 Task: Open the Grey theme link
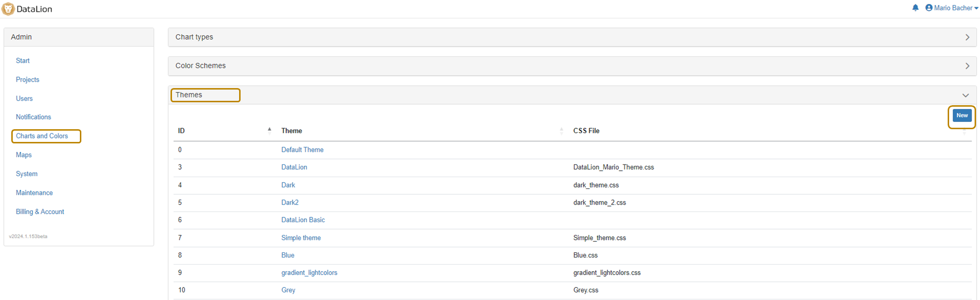pyautogui.click(x=288, y=290)
